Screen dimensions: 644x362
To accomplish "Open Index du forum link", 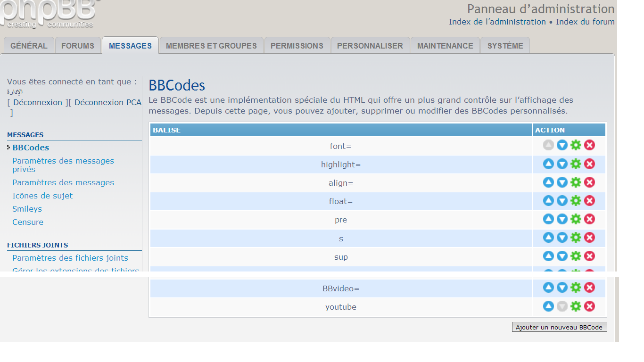I will 585,22.
